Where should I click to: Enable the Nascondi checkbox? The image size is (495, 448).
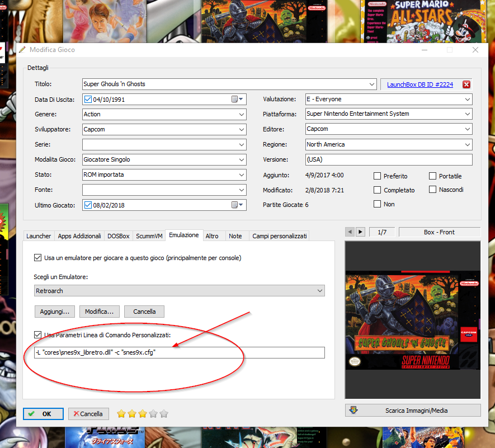pos(432,190)
